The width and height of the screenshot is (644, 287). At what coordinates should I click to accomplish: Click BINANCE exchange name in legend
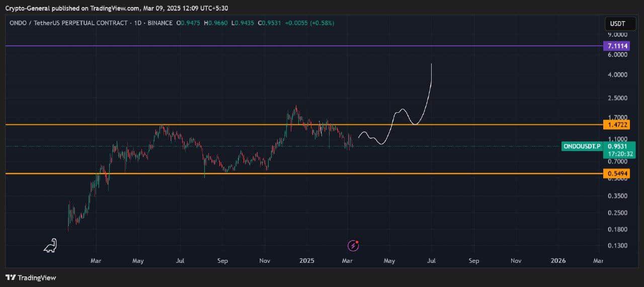click(159, 23)
